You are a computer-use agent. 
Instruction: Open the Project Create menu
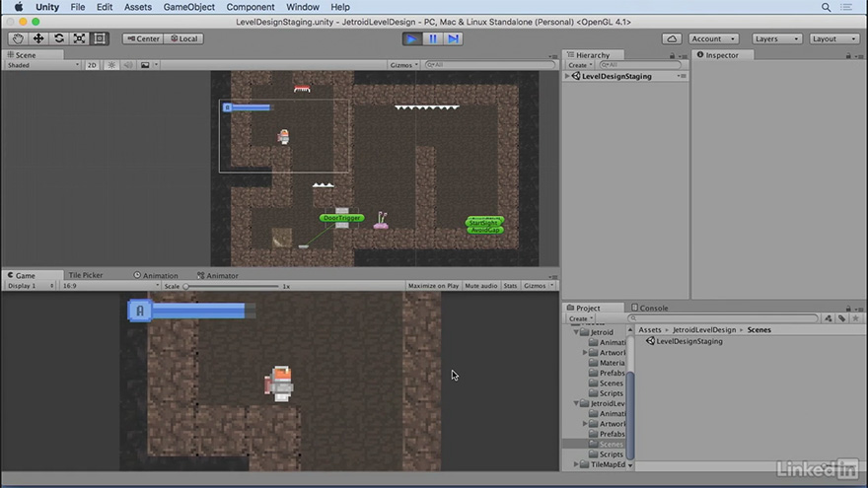[x=580, y=318]
